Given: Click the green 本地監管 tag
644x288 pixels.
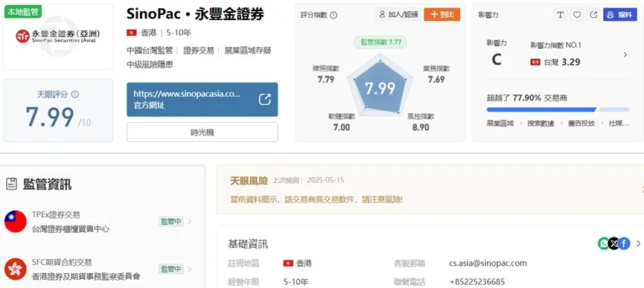Looking at the screenshot, I should pyautogui.click(x=23, y=12).
